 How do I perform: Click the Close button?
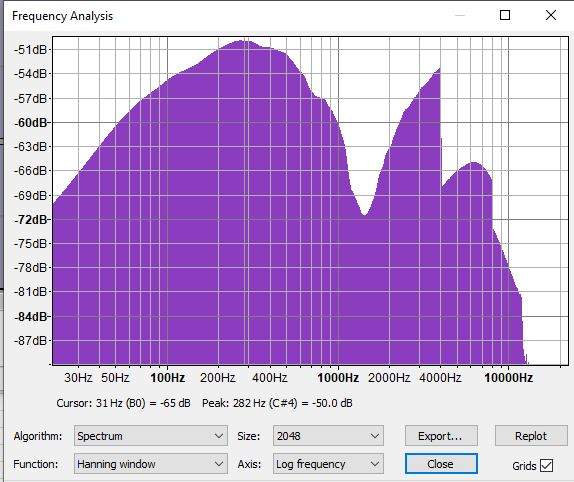pyautogui.click(x=441, y=464)
